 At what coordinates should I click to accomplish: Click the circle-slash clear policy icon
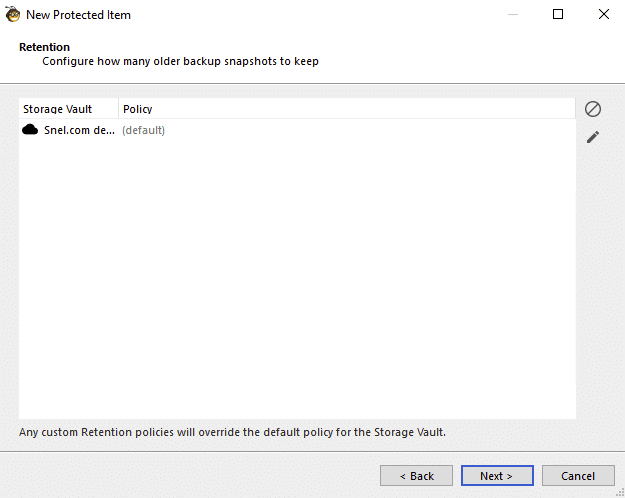point(593,109)
